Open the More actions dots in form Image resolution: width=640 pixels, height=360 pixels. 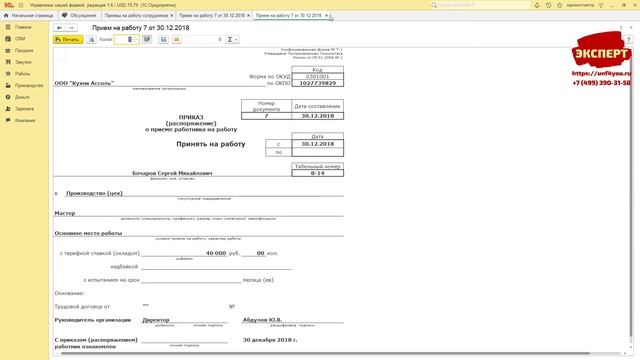(621, 28)
